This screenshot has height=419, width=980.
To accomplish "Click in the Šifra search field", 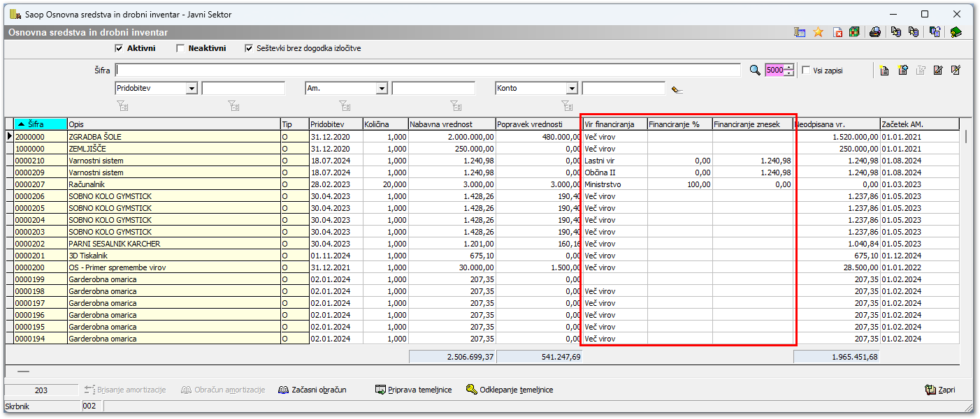I will point(428,70).
